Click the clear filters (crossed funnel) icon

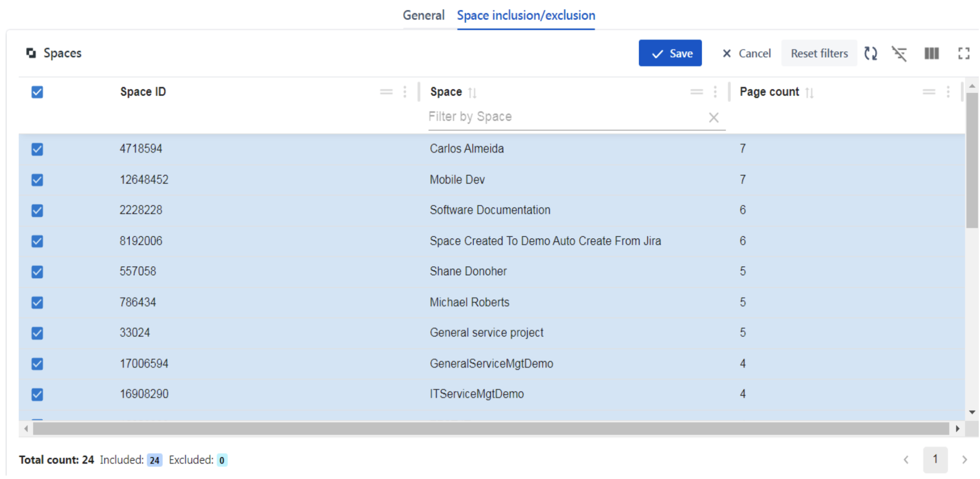[x=900, y=53]
